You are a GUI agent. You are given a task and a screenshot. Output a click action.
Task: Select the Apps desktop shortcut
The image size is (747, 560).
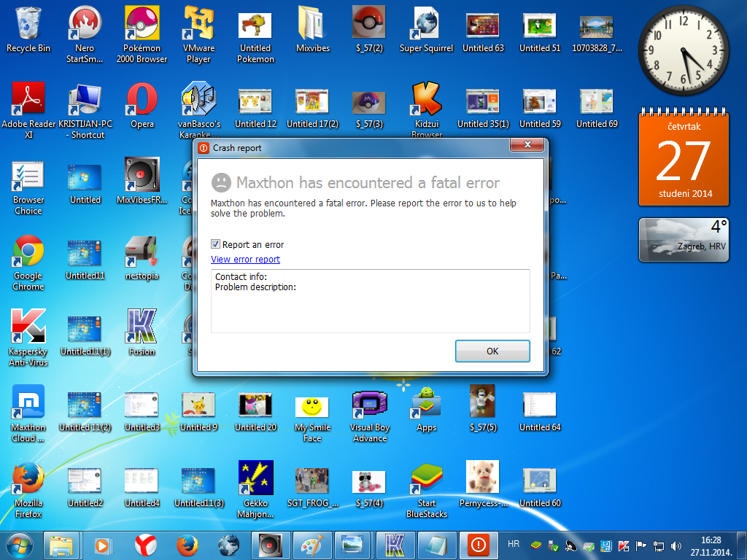[x=426, y=408]
